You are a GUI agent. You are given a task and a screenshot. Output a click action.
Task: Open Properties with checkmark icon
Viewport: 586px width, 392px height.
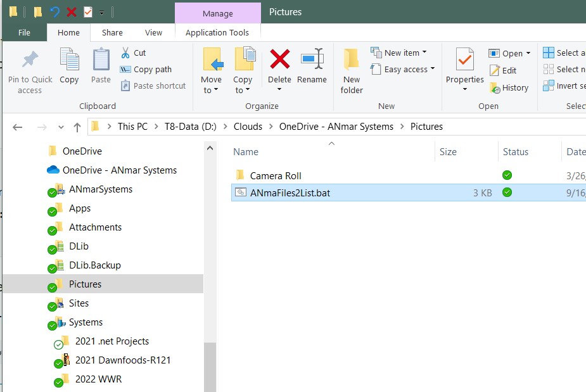pyautogui.click(x=464, y=61)
